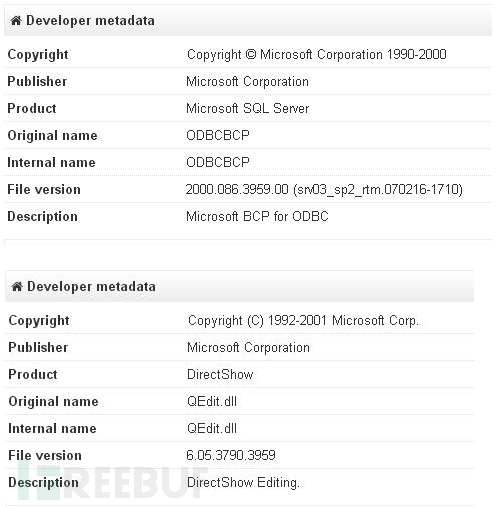Click the FREEBUF watermark logo
Image resolution: width=498 pixels, height=507 pixels.
(113, 480)
